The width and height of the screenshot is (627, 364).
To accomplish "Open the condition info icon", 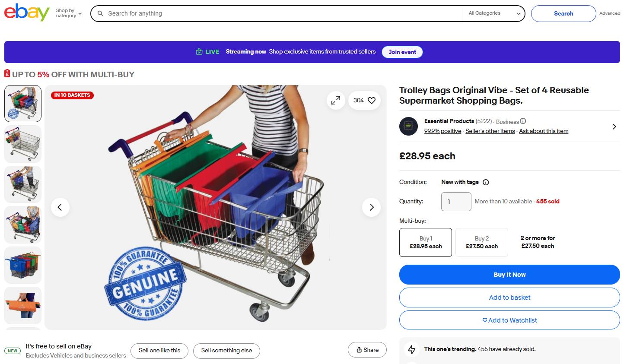I will [486, 182].
